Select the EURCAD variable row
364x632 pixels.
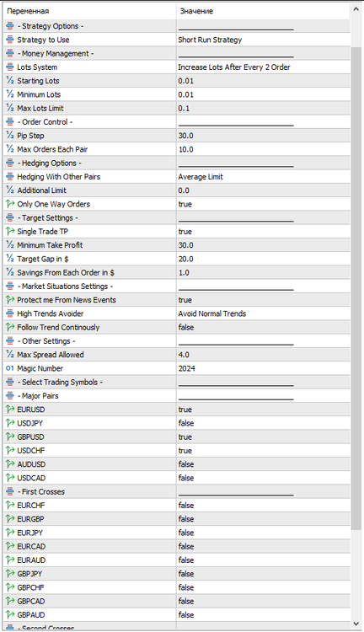[x=177, y=547]
